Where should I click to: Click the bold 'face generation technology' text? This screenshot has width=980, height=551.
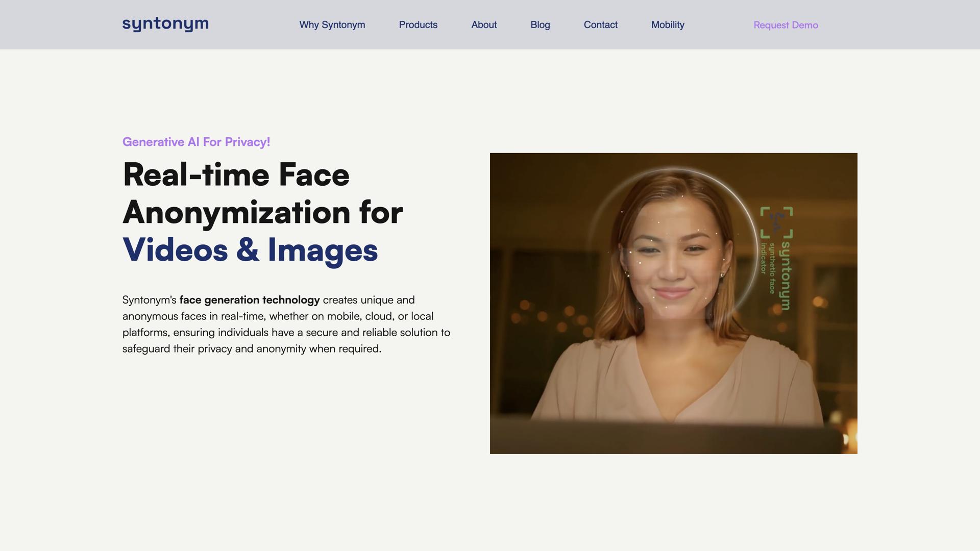[249, 300]
